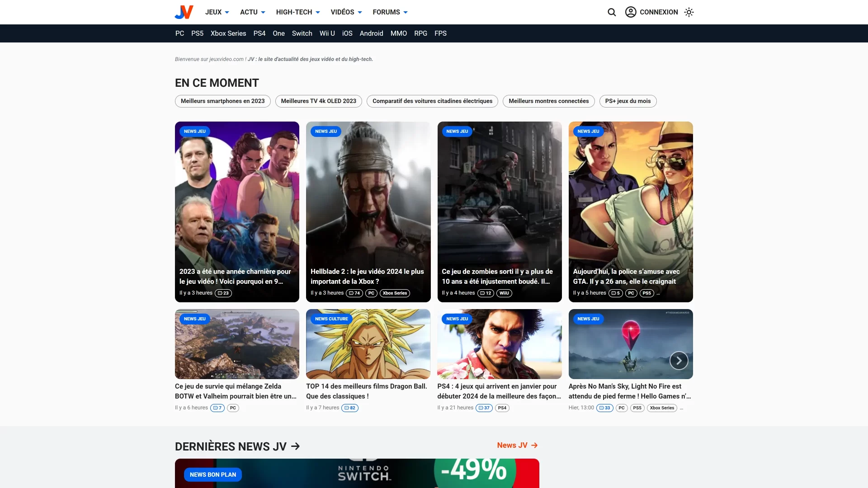
Task: Select MMO in platform bar
Action: (x=399, y=33)
